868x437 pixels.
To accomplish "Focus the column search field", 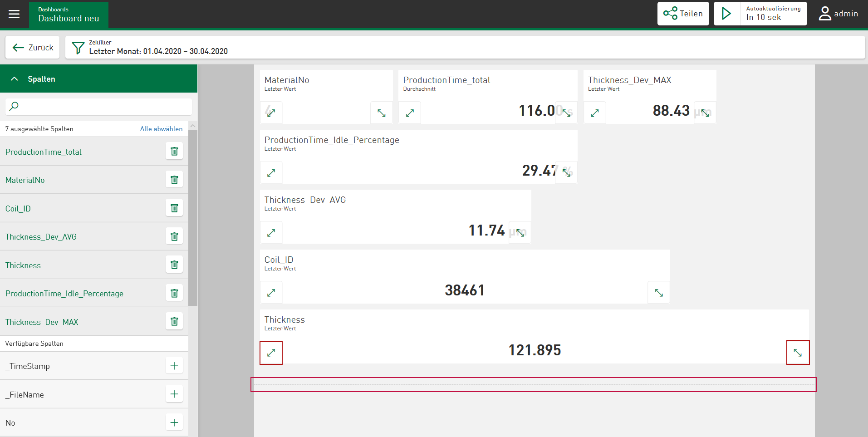I will coord(99,107).
